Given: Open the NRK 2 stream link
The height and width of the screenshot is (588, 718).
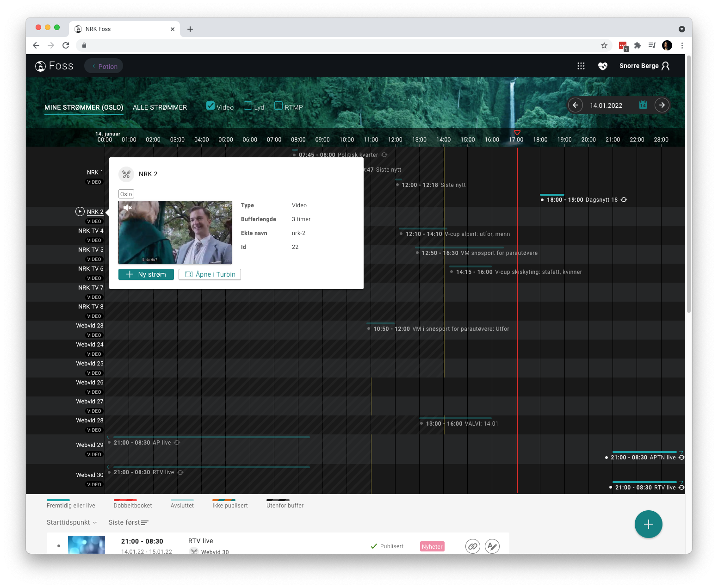Looking at the screenshot, I should (95, 212).
